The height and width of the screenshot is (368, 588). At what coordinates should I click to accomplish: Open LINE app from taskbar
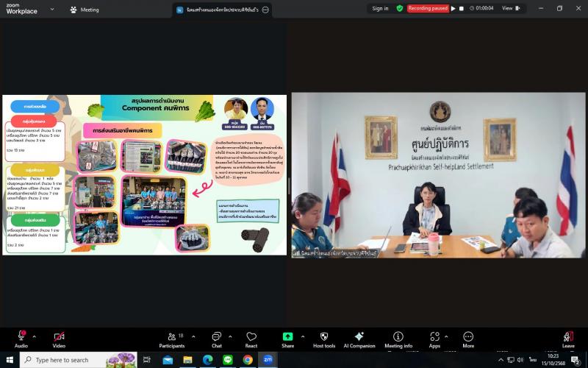[x=228, y=360]
